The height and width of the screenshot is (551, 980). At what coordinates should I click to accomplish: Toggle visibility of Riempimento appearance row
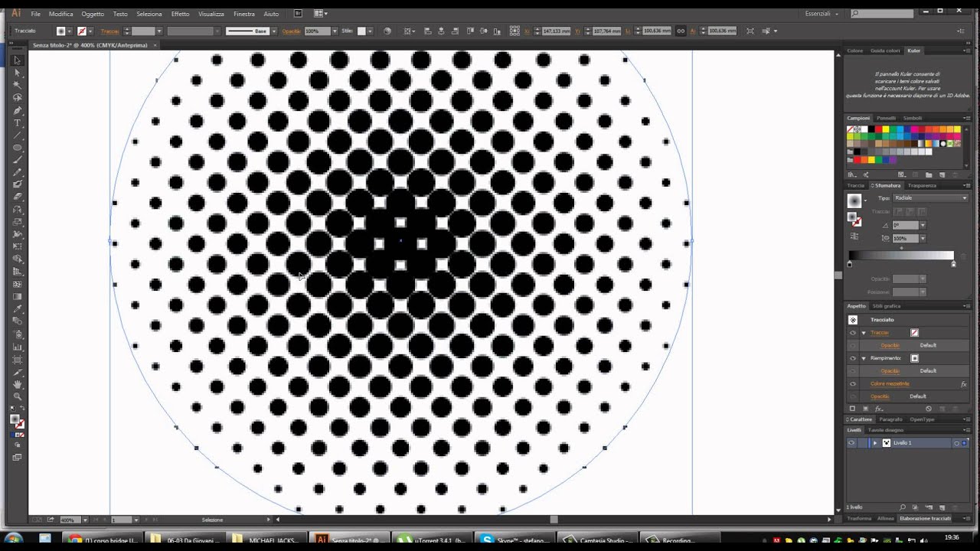pos(852,358)
